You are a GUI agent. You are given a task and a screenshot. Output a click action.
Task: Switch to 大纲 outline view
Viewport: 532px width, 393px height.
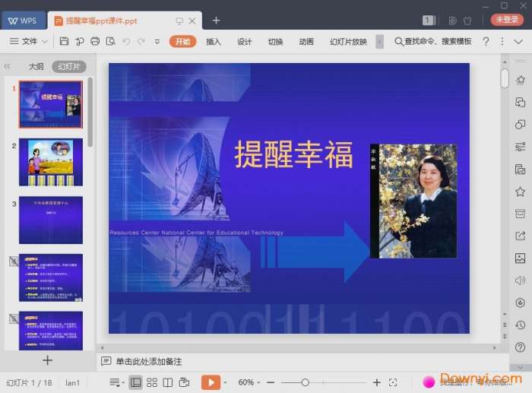pyautogui.click(x=36, y=67)
